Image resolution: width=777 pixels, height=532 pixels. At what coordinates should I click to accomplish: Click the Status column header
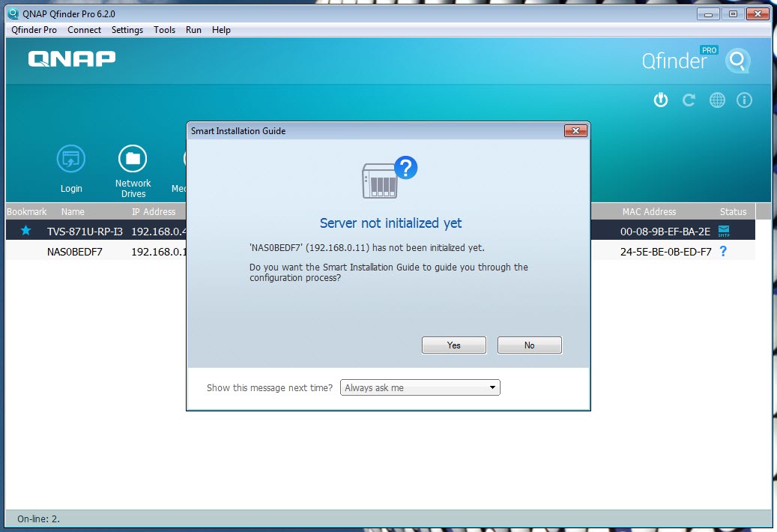click(733, 211)
